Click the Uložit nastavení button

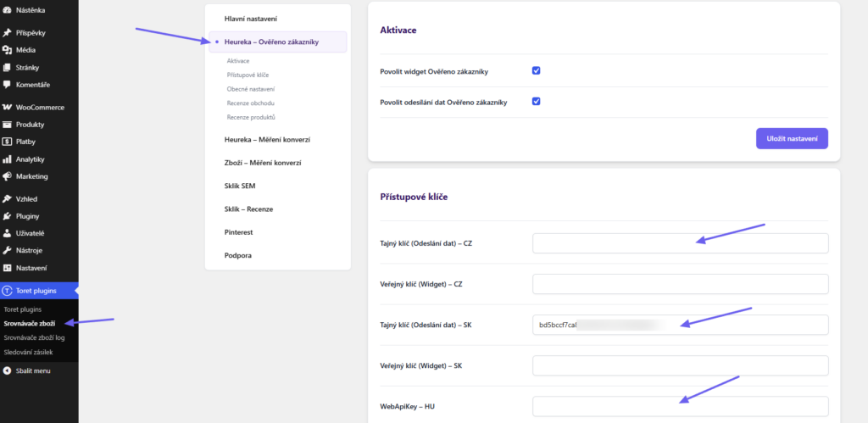click(792, 138)
